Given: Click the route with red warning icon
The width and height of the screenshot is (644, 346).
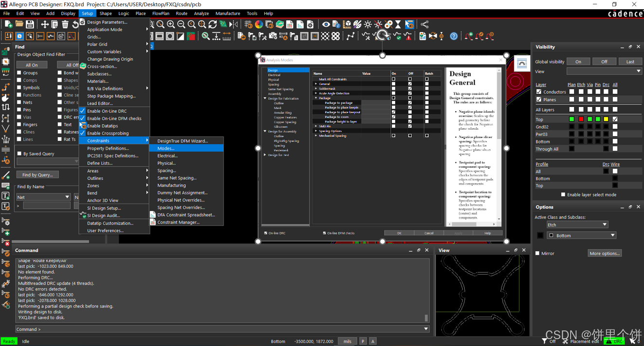Looking at the screenshot, I should [x=408, y=36].
